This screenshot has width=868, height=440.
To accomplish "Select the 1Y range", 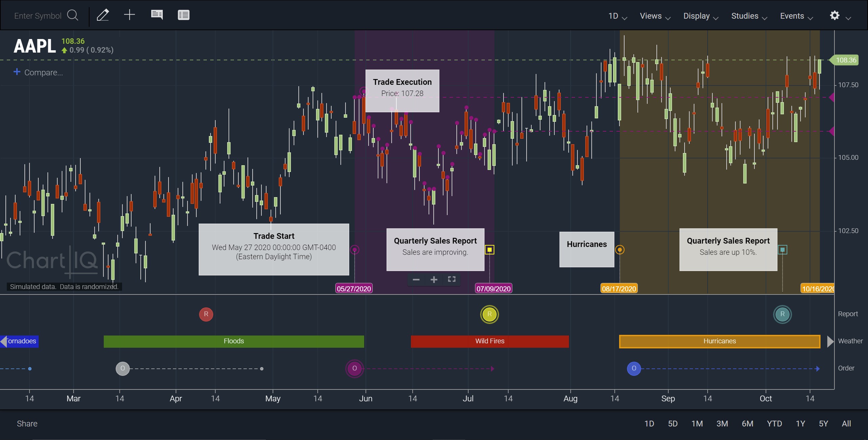I will coord(801,423).
